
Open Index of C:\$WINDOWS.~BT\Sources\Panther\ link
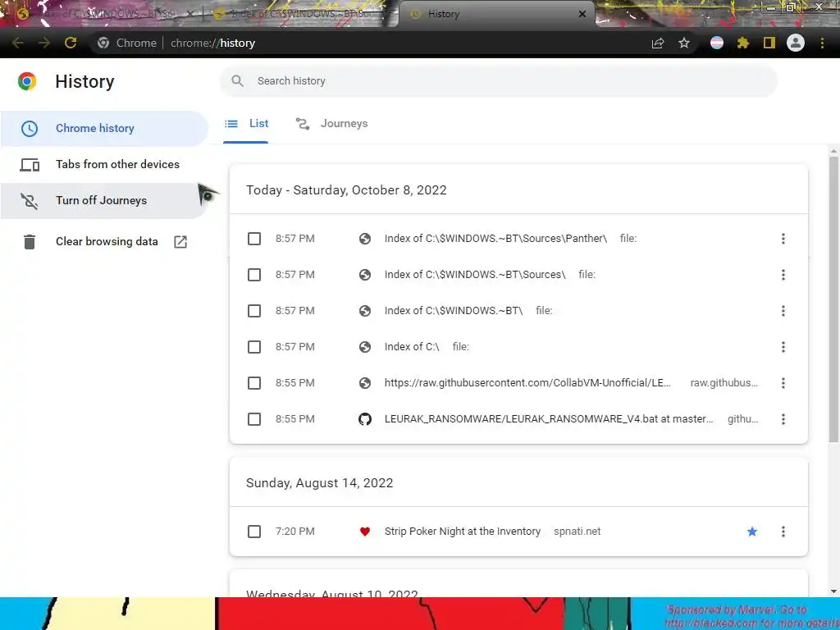click(x=495, y=239)
